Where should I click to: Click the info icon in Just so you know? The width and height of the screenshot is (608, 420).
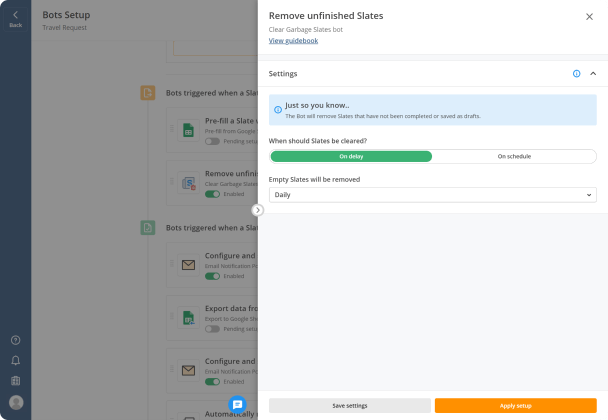pyautogui.click(x=278, y=110)
